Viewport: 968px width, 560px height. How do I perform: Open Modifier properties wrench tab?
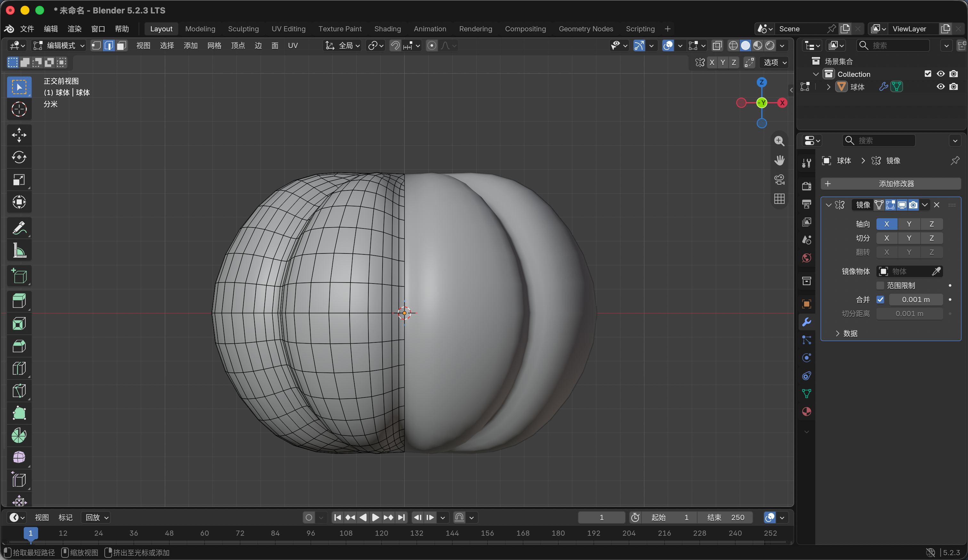click(806, 322)
